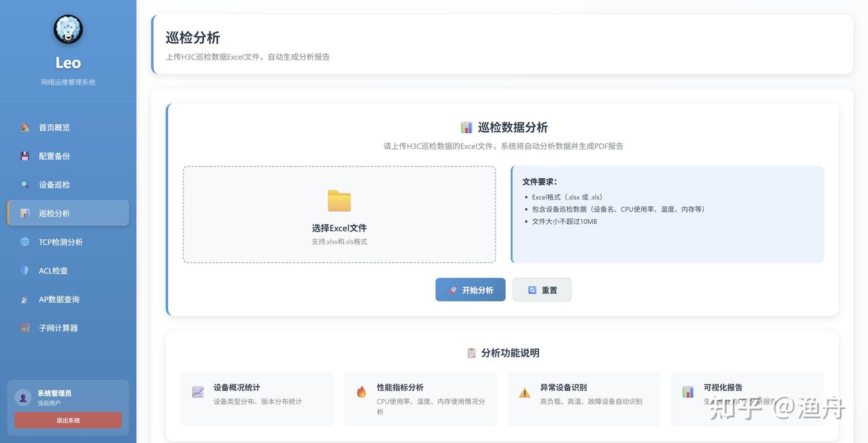Click the bar-chart icon on 可视化报告 card
The height and width of the screenshot is (443, 868).
(688, 392)
